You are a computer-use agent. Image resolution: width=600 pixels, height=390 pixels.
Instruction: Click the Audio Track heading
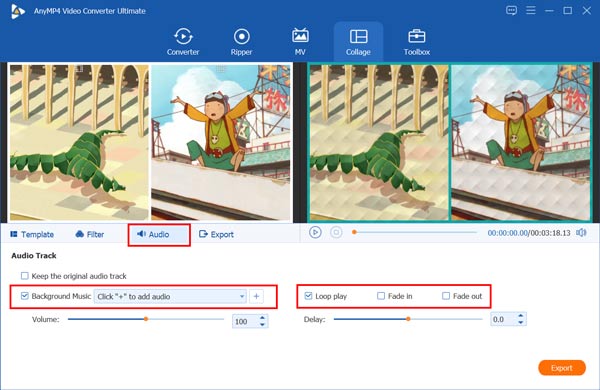click(x=34, y=256)
